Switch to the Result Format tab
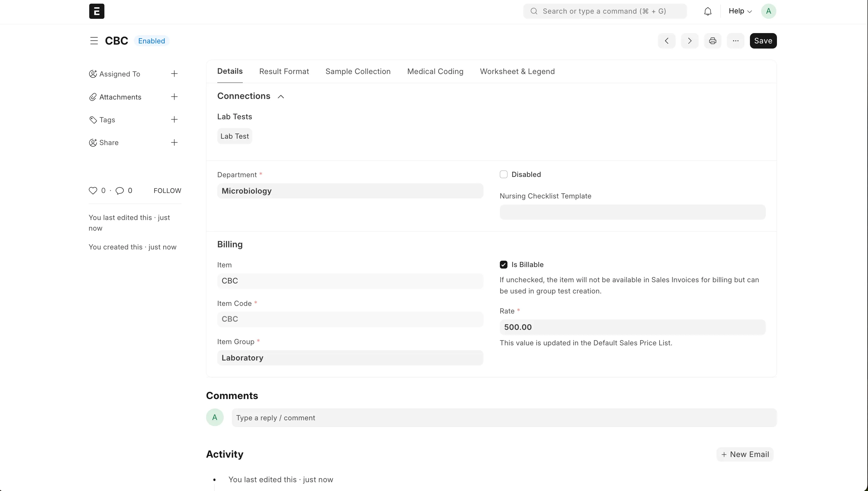 point(284,71)
